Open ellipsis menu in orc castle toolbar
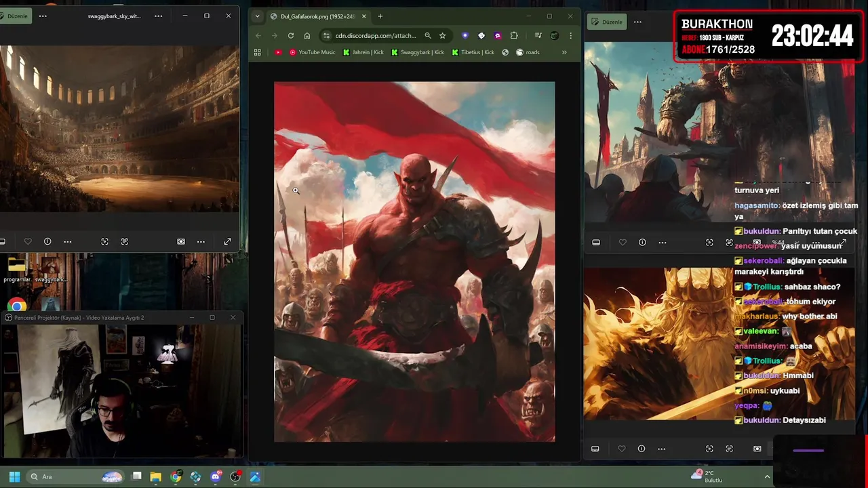Screen dimensions: 868x488 pos(663,242)
